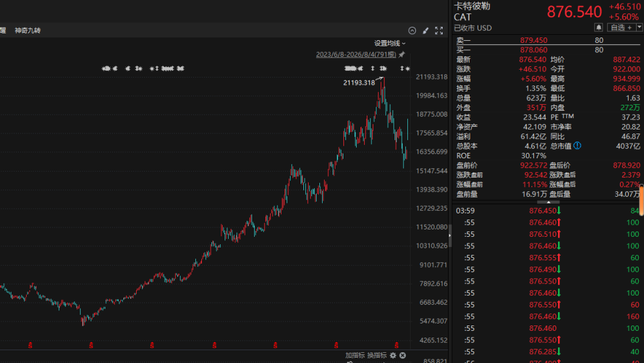Click the 收益 value 23.544

(535, 117)
